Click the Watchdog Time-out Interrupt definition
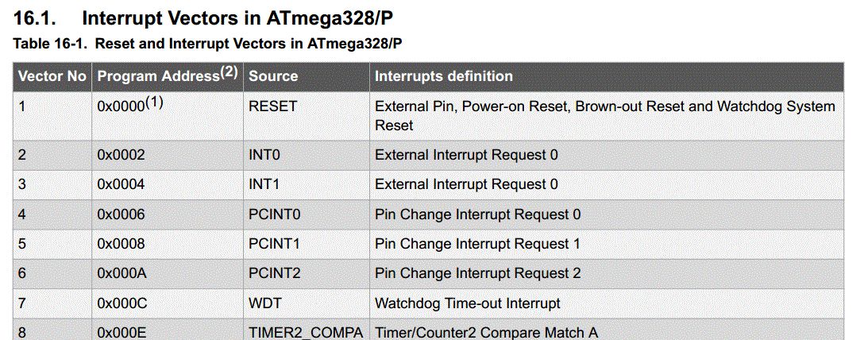 click(x=467, y=303)
